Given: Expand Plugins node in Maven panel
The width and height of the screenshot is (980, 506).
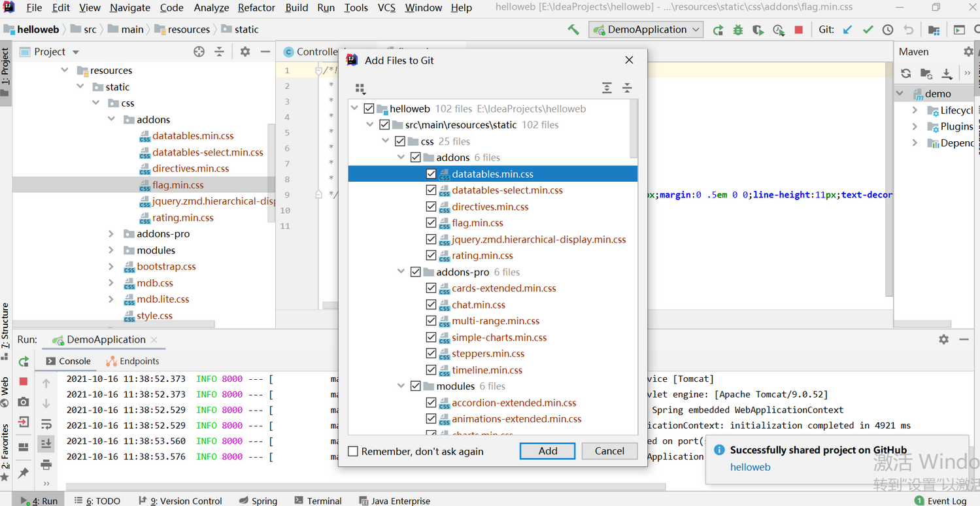Looking at the screenshot, I should [915, 127].
